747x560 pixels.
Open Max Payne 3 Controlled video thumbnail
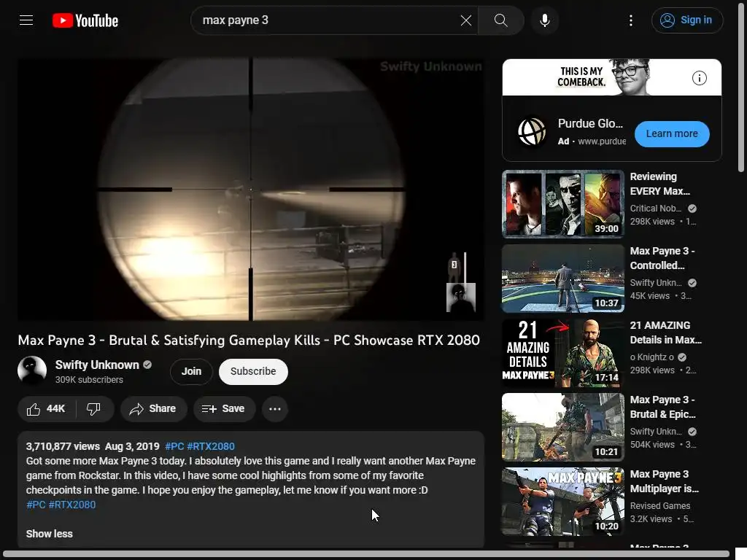[562, 278]
